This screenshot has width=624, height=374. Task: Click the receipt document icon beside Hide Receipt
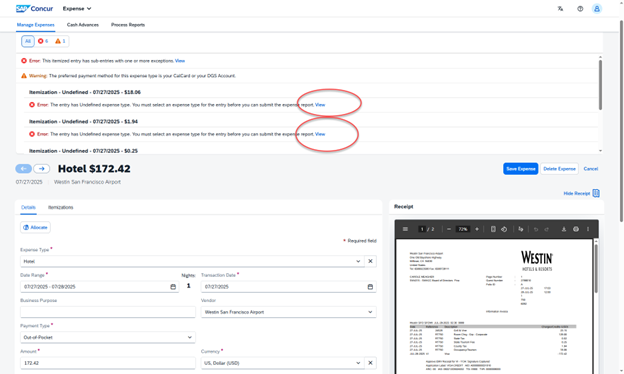(596, 193)
